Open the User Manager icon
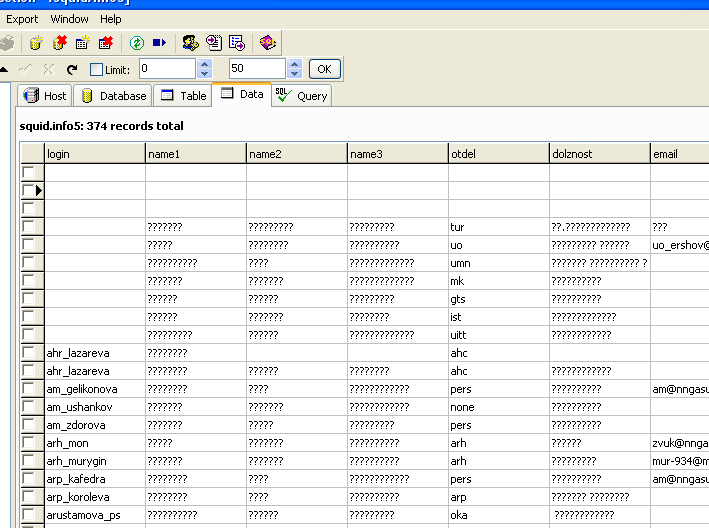This screenshot has height=528, width=709. coord(190,43)
